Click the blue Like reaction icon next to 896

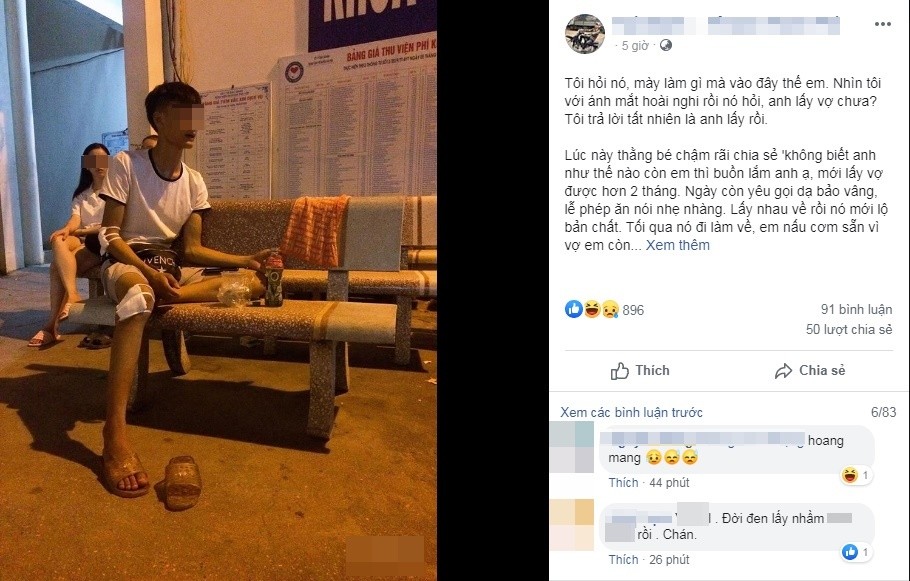(x=573, y=309)
